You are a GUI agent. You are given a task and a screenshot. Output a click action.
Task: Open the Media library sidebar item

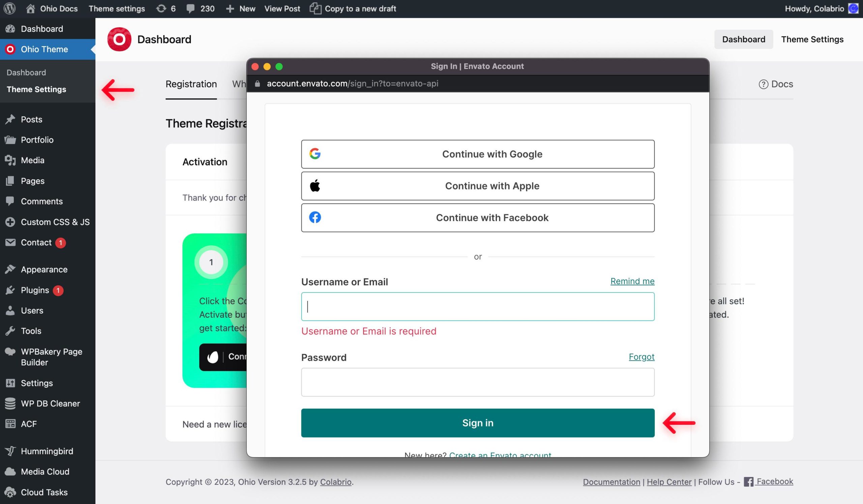point(48,160)
